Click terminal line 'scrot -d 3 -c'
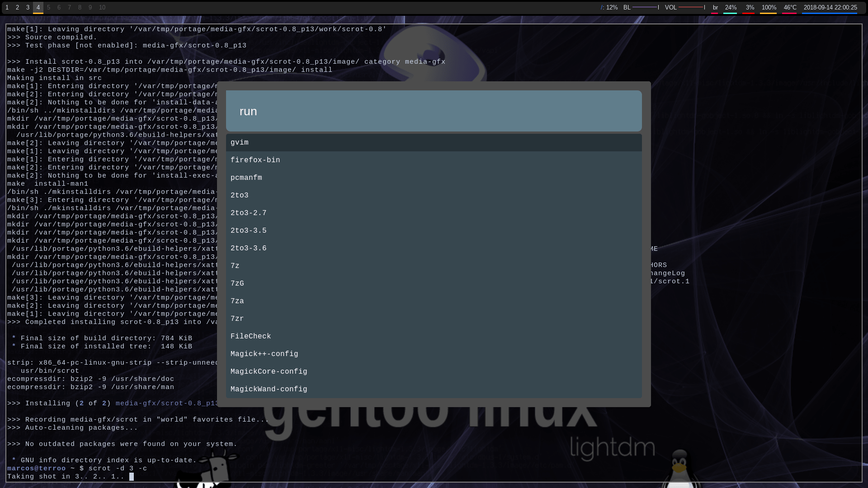Screen dimensions: 868x488 coord(118,469)
